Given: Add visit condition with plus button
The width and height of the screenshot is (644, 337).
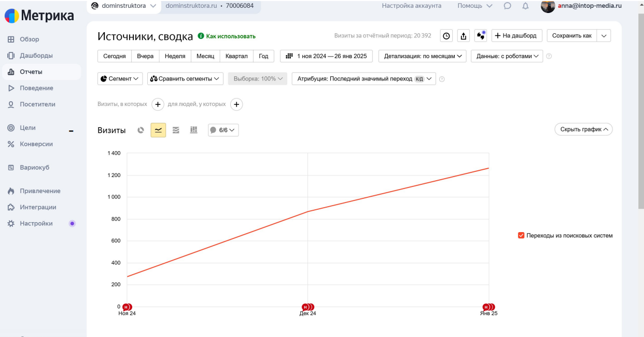Looking at the screenshot, I should (158, 104).
